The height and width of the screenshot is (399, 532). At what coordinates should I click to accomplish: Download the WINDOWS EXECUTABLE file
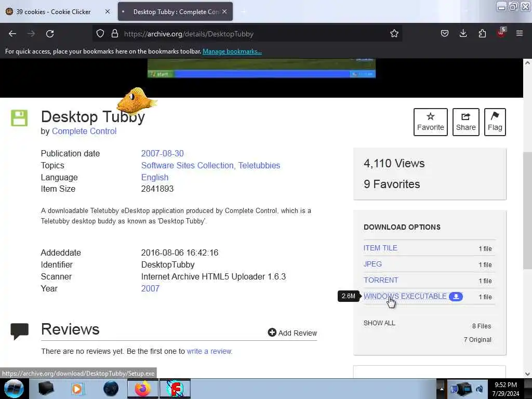click(405, 296)
